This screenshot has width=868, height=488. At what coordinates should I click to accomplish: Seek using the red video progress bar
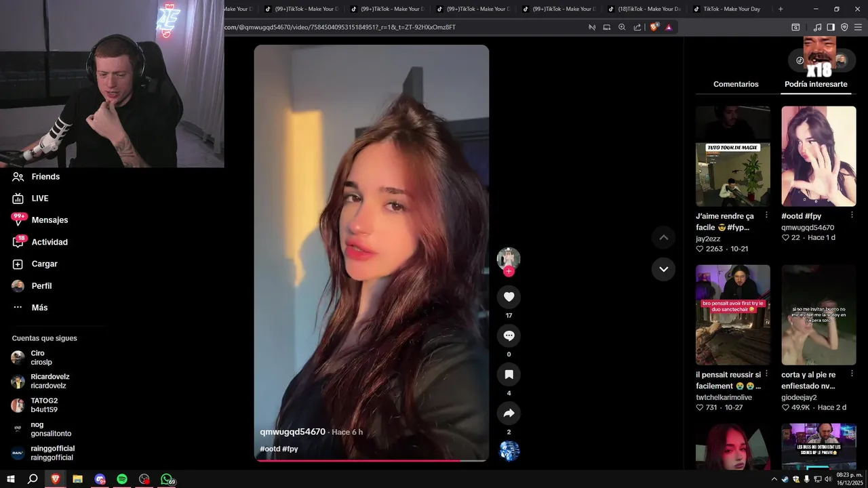click(371, 460)
